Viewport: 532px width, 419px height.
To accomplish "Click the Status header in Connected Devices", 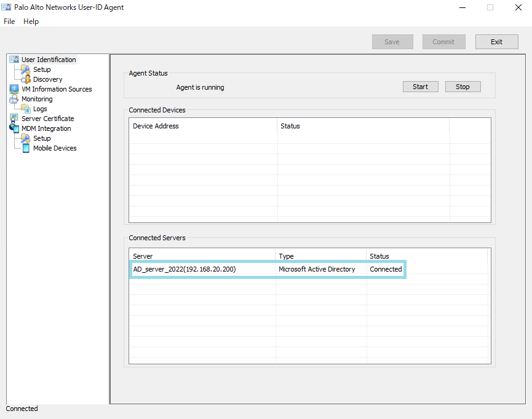I will click(x=363, y=126).
